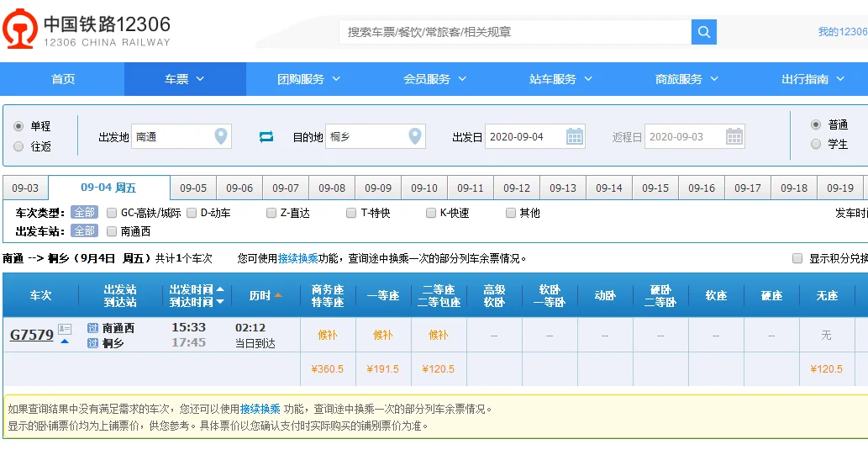Image resolution: width=868 pixels, height=471 pixels.
Task: Expand the 出行指南 dropdown menu
Action: [813, 79]
